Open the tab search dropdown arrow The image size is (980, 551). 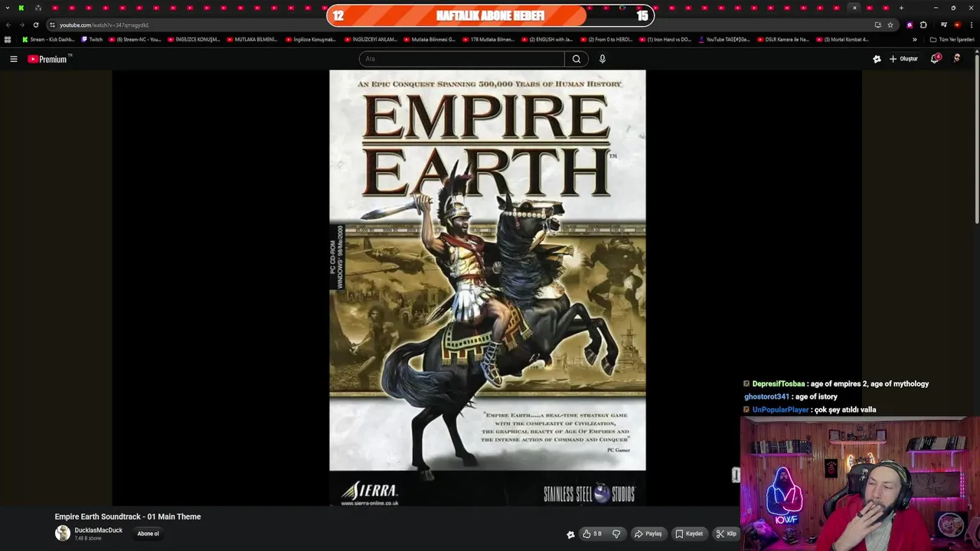[6, 8]
